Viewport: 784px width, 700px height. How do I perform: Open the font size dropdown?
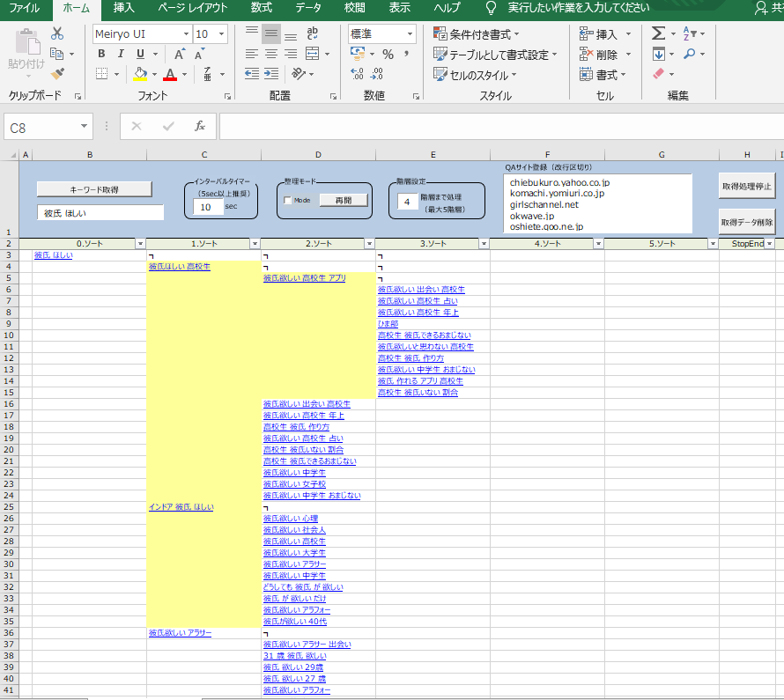tap(221, 34)
